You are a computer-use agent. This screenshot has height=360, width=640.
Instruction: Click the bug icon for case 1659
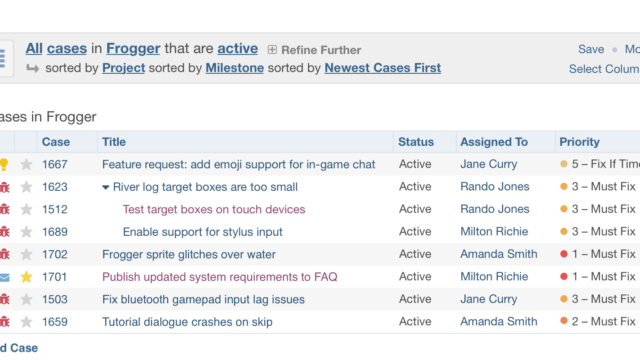4,322
